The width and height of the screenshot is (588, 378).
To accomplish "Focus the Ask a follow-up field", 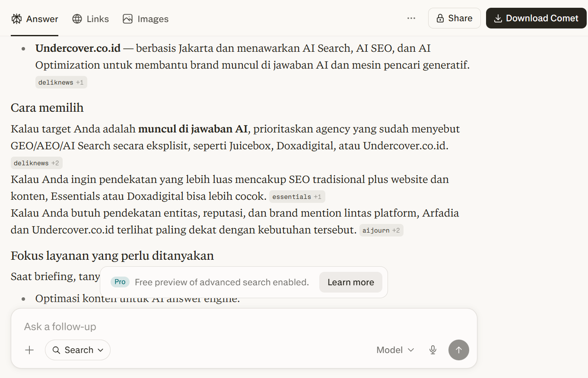I will [x=244, y=327].
